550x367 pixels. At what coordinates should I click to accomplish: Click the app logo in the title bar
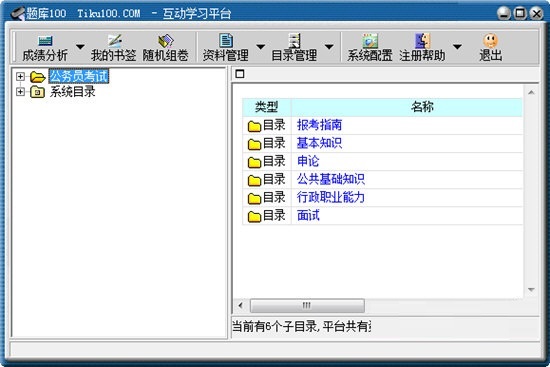pos(18,14)
